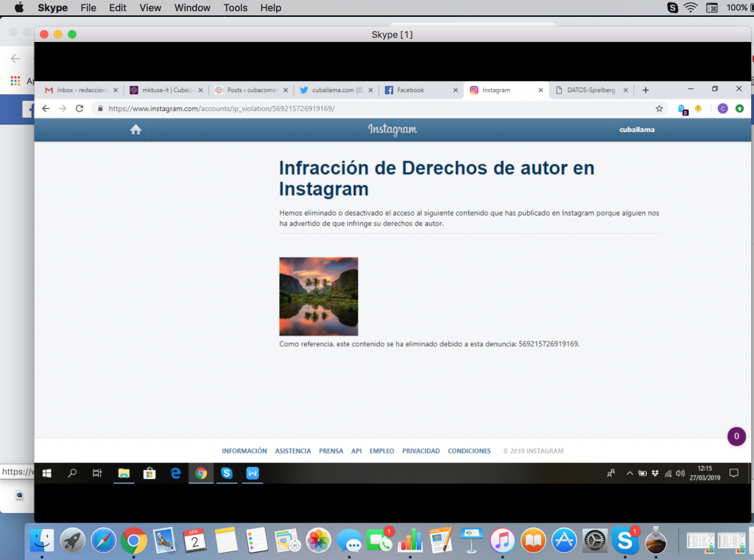This screenshot has height=560, width=754.
Task: Open the PRIVACIDAD footer link
Action: point(420,451)
